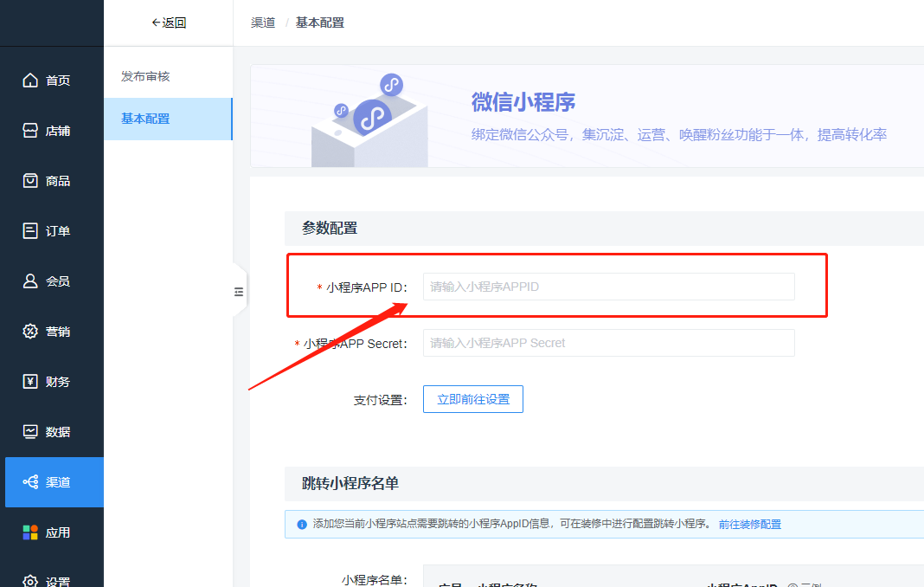The image size is (924, 587).
Task: Click the colorful apps icon beside 应用
Action: tap(30, 532)
